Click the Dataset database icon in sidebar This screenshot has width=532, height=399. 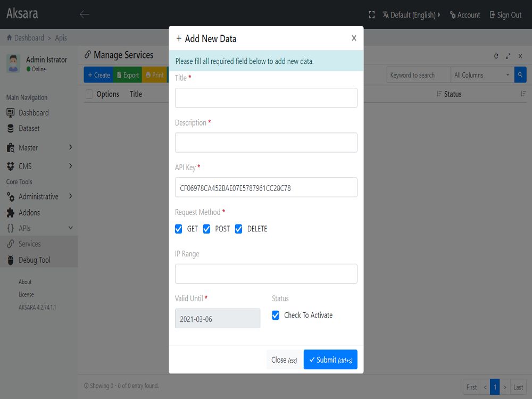click(10, 129)
